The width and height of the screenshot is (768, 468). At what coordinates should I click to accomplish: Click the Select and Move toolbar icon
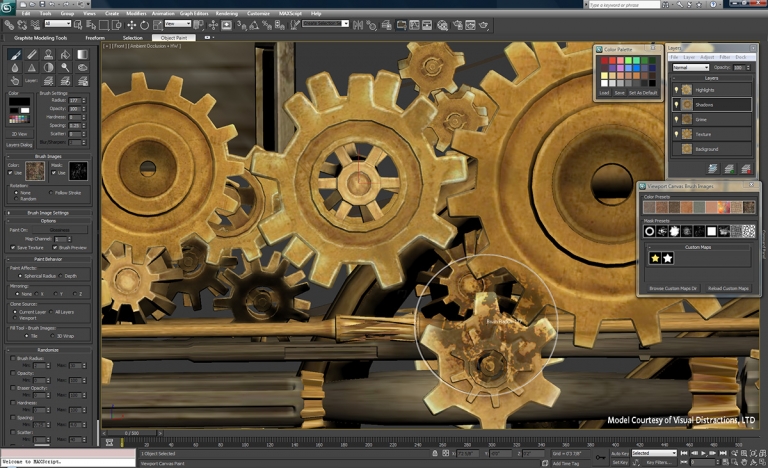click(131, 24)
